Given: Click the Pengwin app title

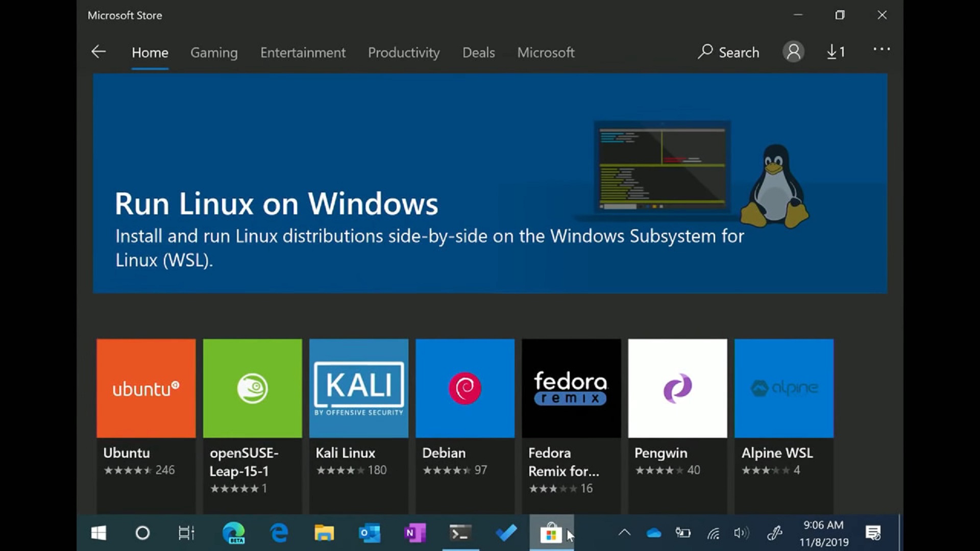Looking at the screenshot, I should [661, 453].
